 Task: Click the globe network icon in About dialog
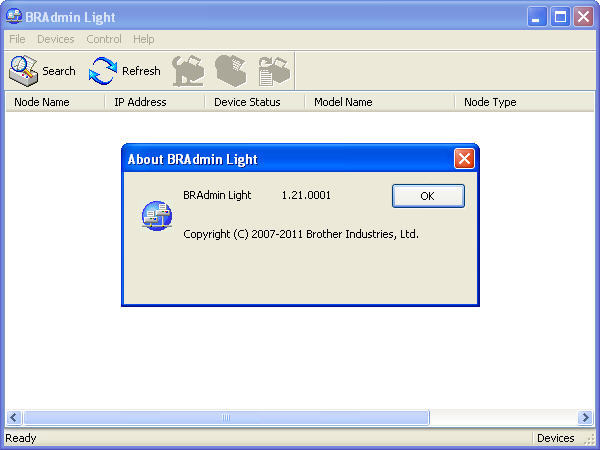coord(157,215)
